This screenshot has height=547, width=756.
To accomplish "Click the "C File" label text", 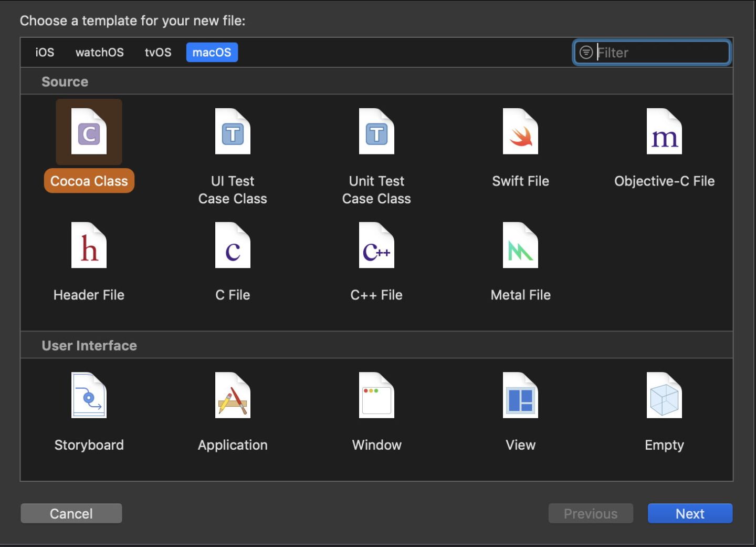I will point(233,295).
